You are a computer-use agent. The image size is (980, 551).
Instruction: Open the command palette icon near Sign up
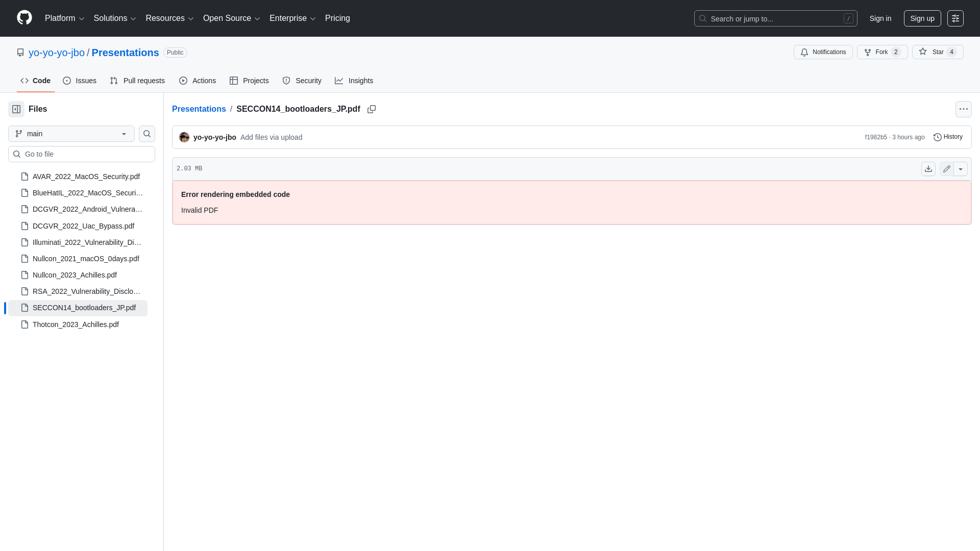pyautogui.click(x=955, y=18)
